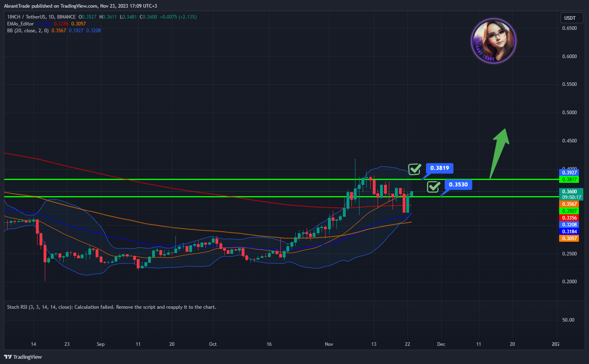Open the USDT currency selector

coord(572,18)
